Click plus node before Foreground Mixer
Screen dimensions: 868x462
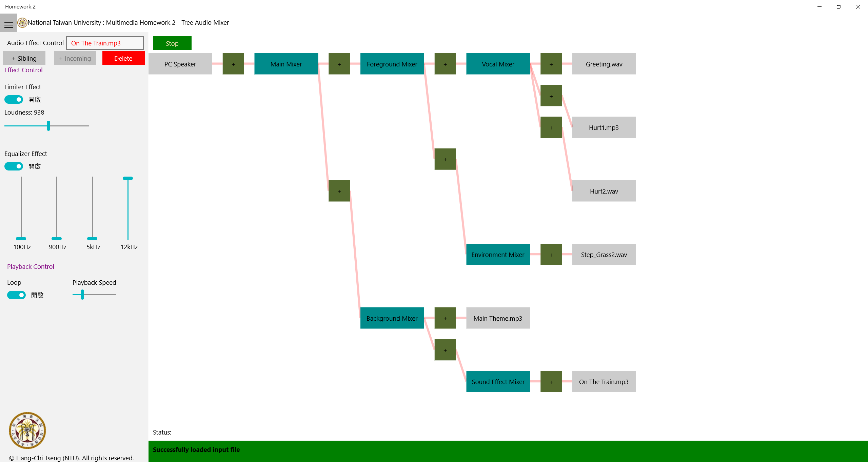[339, 64]
